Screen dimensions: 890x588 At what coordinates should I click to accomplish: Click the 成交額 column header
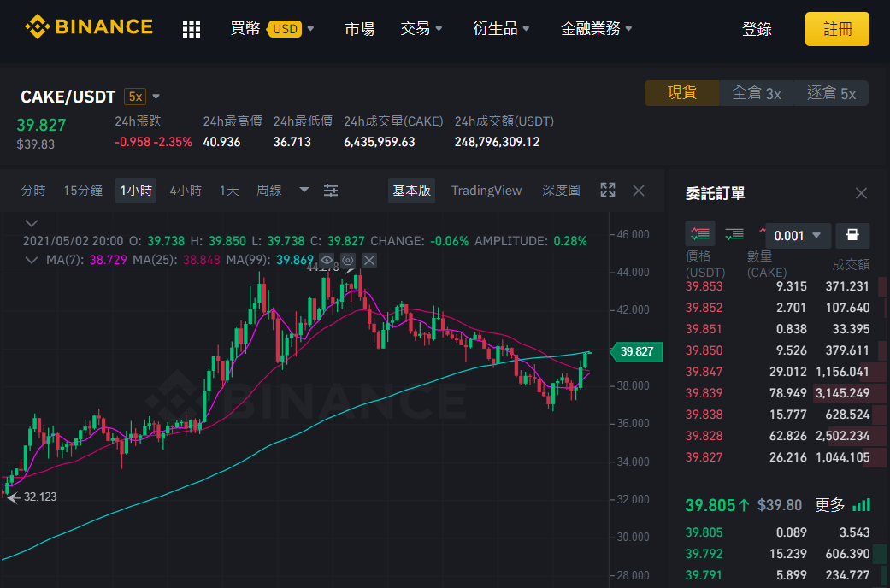851,264
